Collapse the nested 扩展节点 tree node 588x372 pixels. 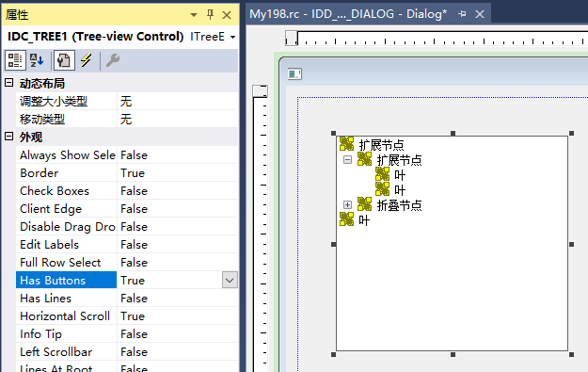coord(347,160)
